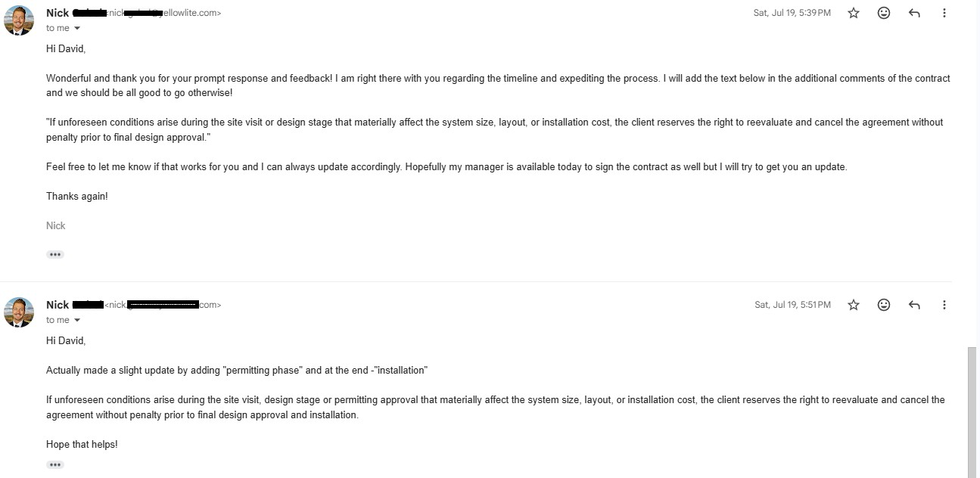Click Nick's avatar on first email
Viewport: 980px width, 478px height.
(19, 20)
